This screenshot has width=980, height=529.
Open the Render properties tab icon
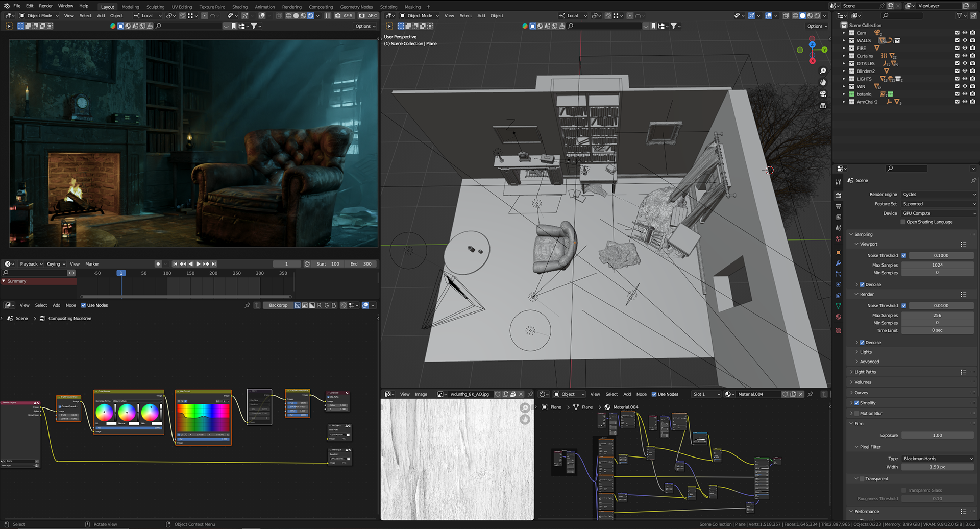pyautogui.click(x=838, y=196)
